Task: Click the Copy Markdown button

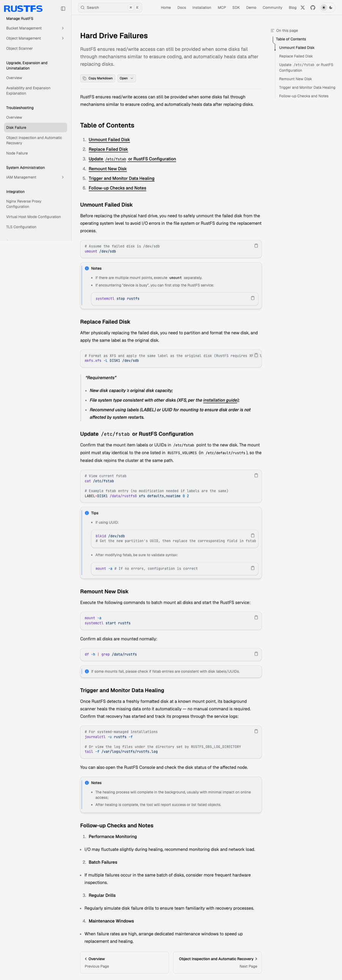Action: pyautogui.click(x=98, y=78)
